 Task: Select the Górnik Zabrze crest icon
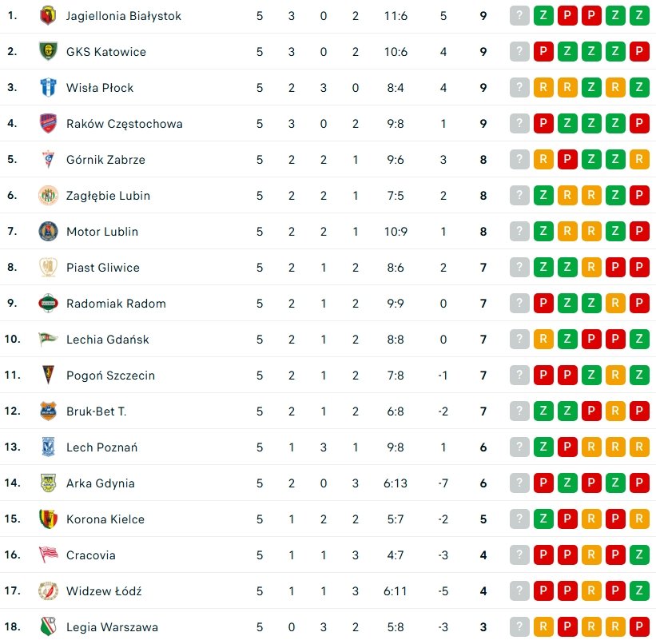coord(49,160)
